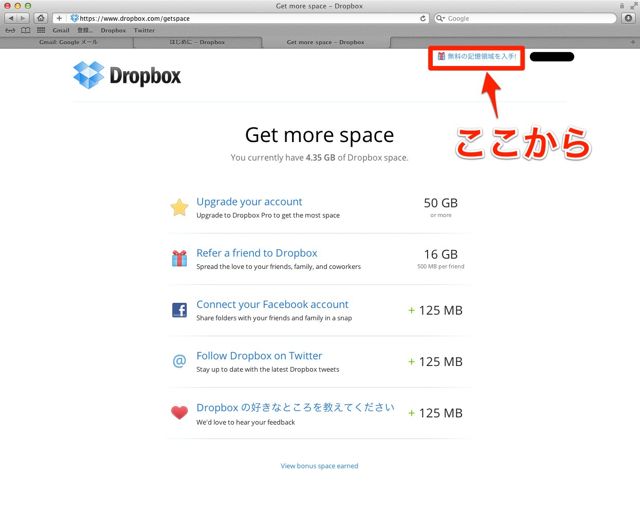Open Connect your Facebook account link
The width and height of the screenshot is (640, 506).
pos(272,304)
